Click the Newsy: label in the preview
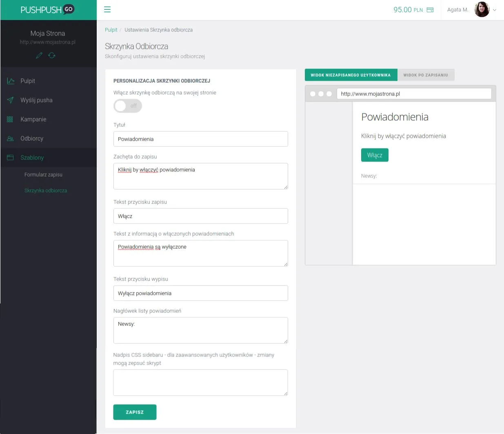This screenshot has height=434, width=504. tap(369, 176)
